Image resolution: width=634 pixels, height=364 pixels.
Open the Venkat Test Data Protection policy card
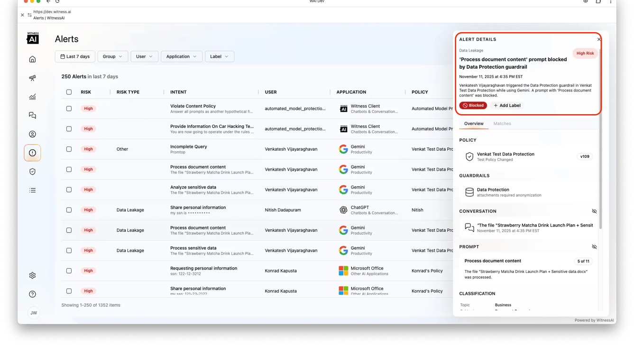point(528,156)
